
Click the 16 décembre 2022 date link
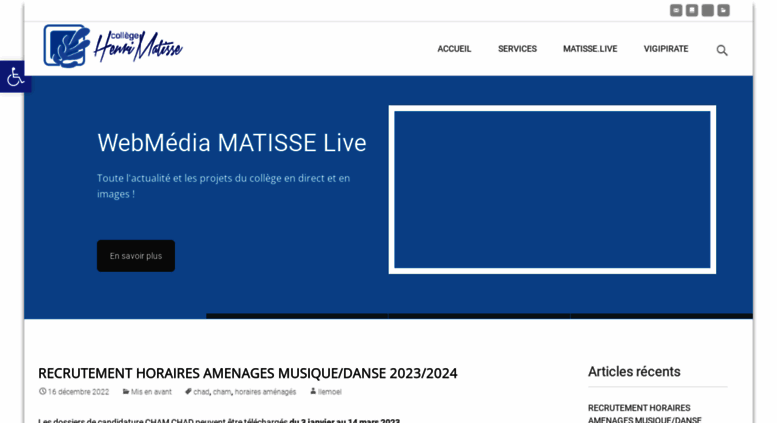point(78,392)
